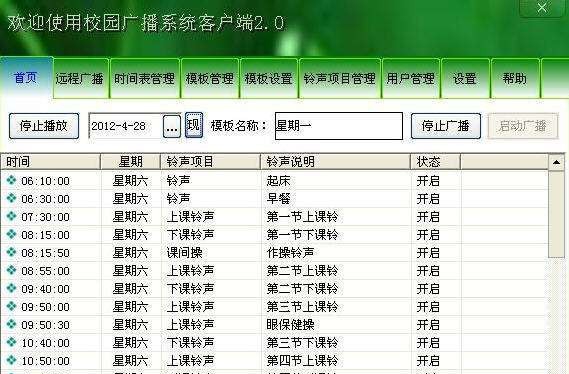This screenshot has height=374, width=569.
Task: Click the 停止播放 button
Action: click(x=44, y=126)
